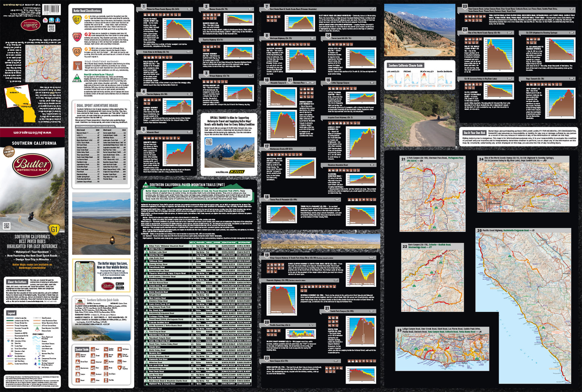Click the About the Authors heading
Image resolution: width=582 pixels, height=392 pixels.
point(17,282)
